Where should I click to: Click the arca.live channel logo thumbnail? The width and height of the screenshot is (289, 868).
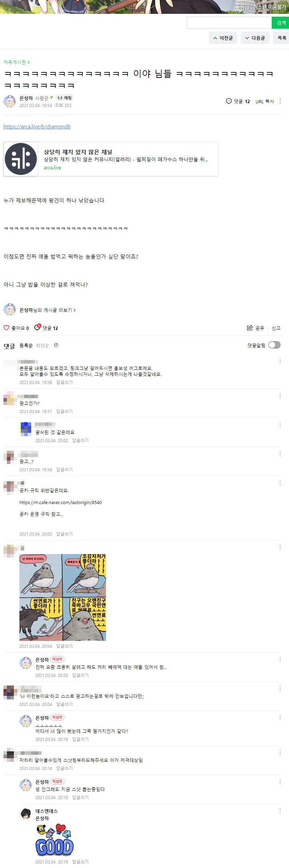point(21,159)
